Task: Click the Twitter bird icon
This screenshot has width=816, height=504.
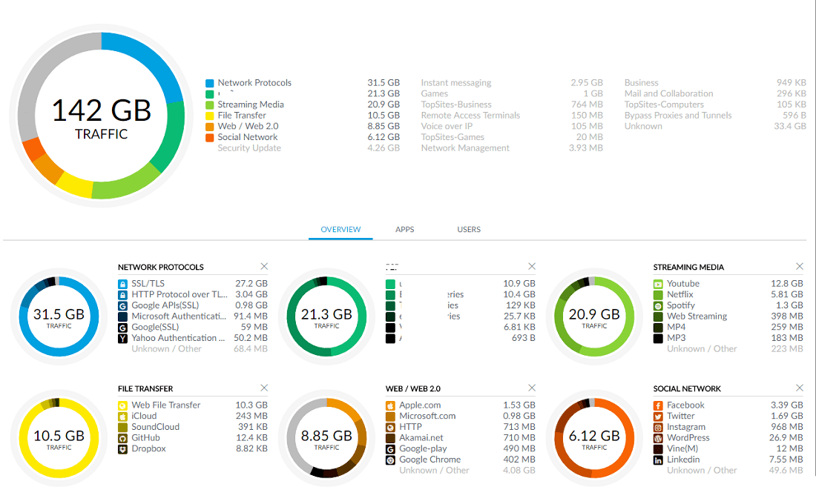Action: click(658, 417)
